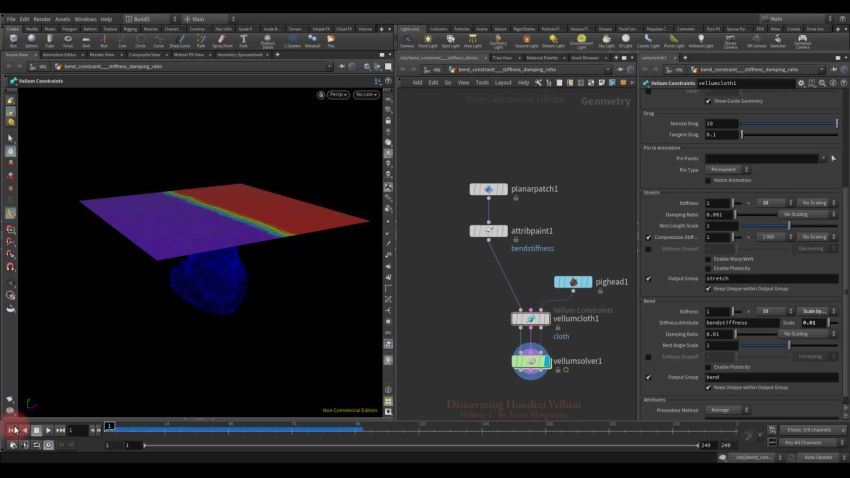
Task: Select the attribpaint1 node
Action: point(488,231)
